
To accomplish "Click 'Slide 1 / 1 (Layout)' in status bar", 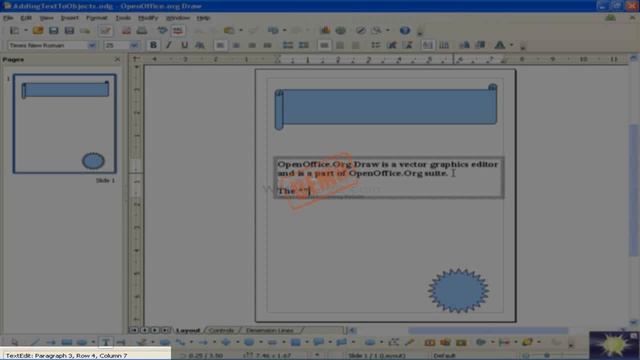I will pyautogui.click(x=376, y=356).
